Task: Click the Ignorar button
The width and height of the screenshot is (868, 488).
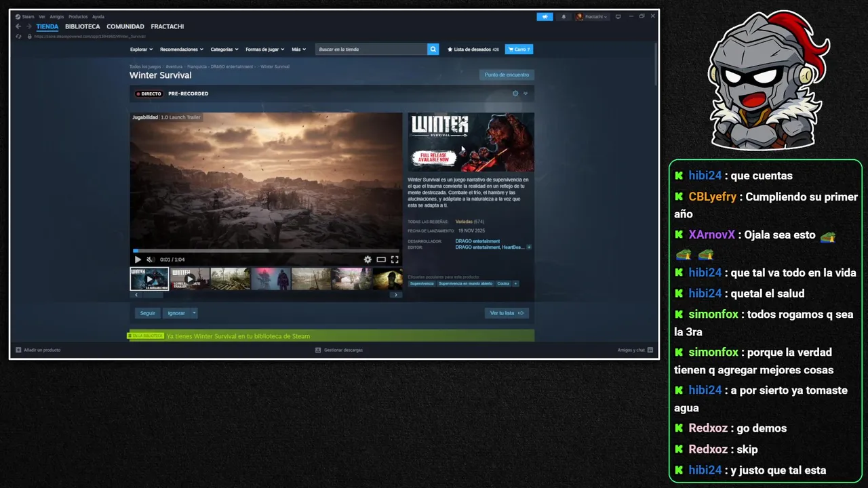Action: 176,313
